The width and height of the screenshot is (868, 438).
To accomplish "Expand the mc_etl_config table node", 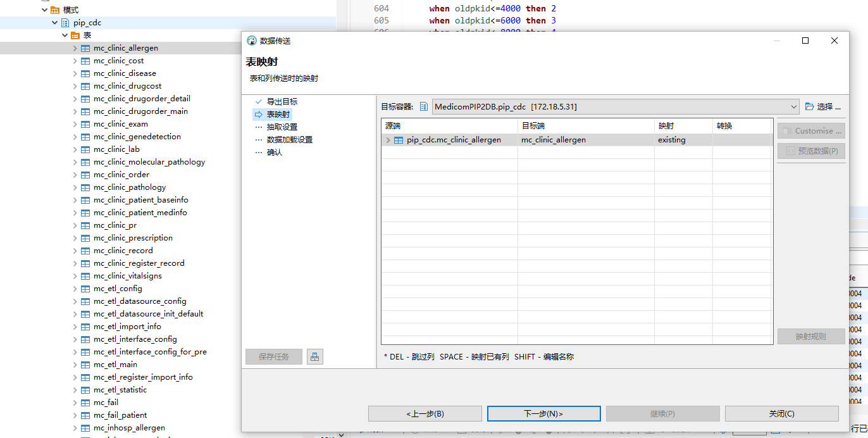I will (x=75, y=289).
